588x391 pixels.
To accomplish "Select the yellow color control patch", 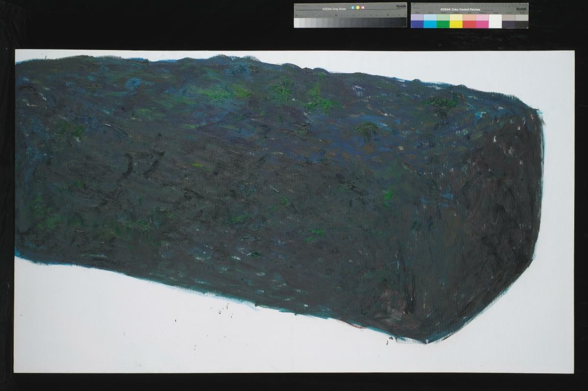I will 456,24.
